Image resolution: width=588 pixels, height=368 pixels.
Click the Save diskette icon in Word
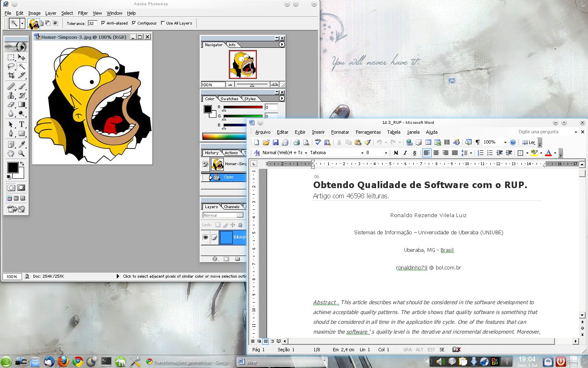(276, 142)
